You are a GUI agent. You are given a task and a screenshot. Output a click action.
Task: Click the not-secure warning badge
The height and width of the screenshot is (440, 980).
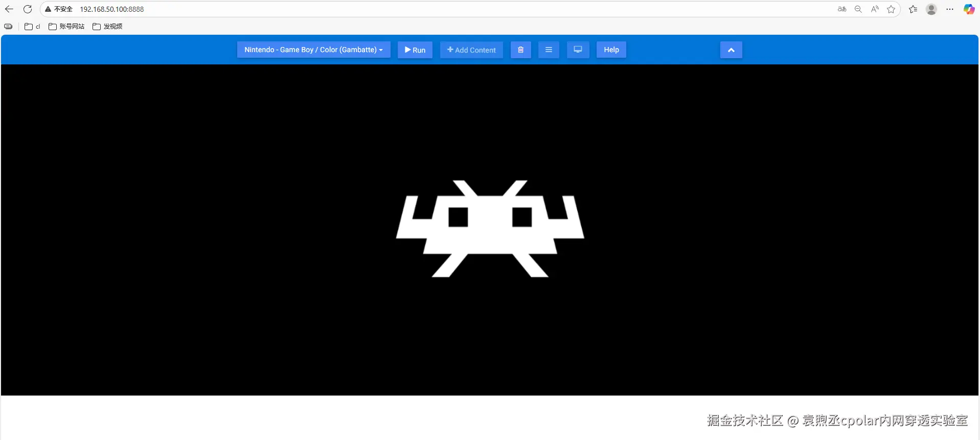pos(59,9)
